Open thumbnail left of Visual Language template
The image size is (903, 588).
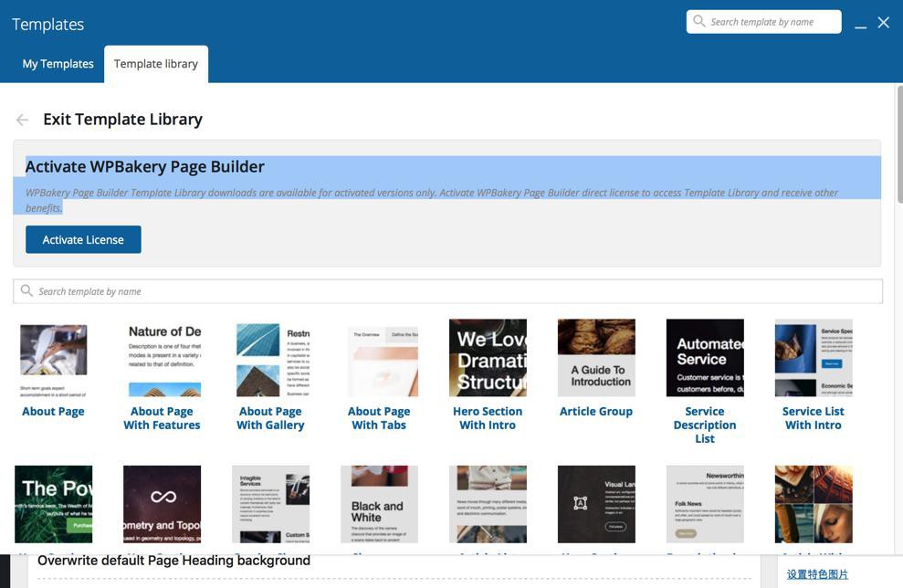[x=488, y=504]
